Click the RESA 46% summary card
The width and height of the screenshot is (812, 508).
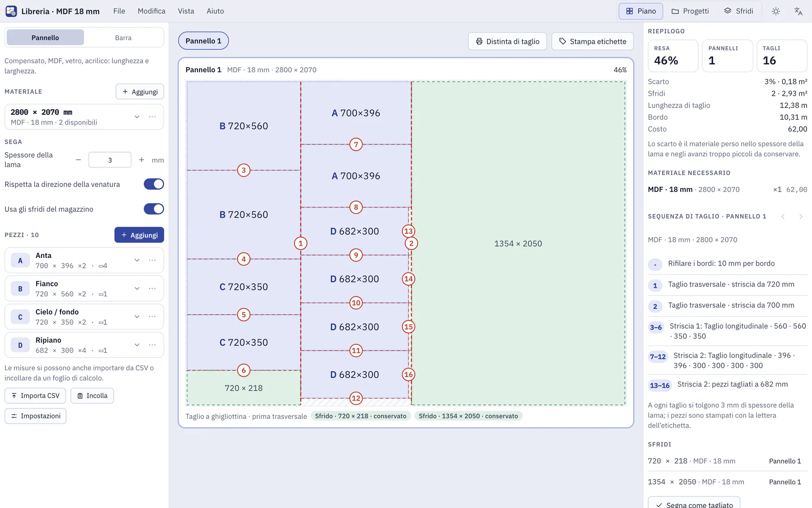click(x=673, y=56)
